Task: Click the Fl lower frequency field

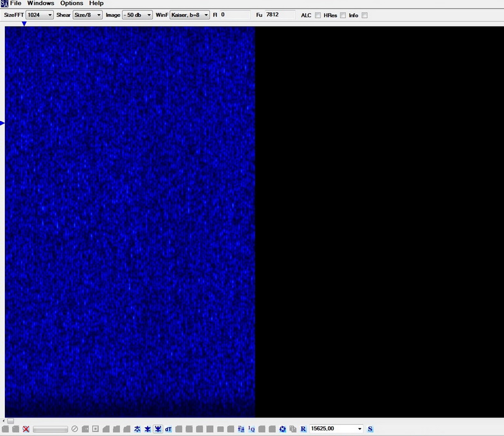Action: (x=235, y=15)
